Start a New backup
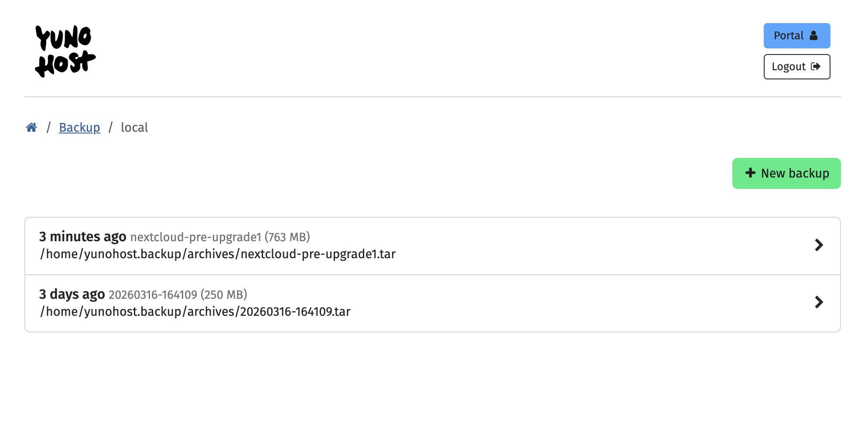Image resolution: width=868 pixels, height=424 pixels. pyautogui.click(x=786, y=173)
